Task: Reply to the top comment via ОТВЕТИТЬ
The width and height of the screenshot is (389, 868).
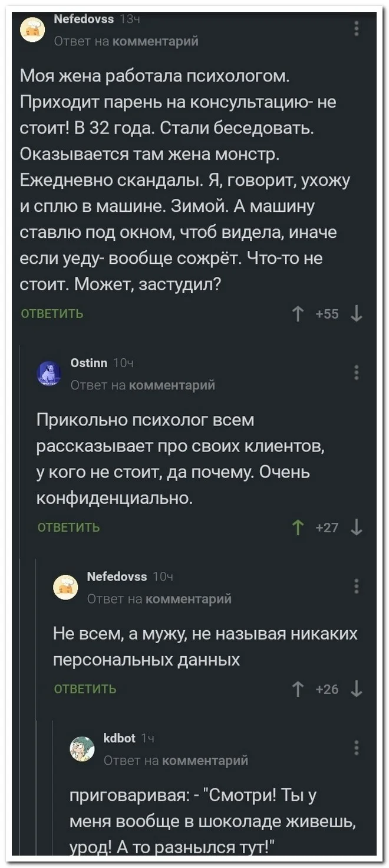Action: 52,314
